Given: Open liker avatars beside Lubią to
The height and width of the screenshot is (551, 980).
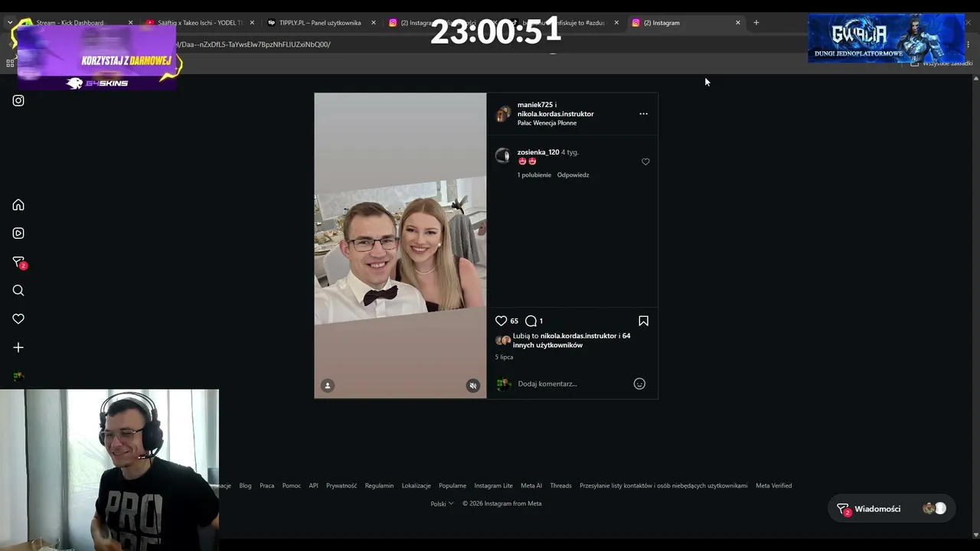Looking at the screenshot, I should [503, 341].
